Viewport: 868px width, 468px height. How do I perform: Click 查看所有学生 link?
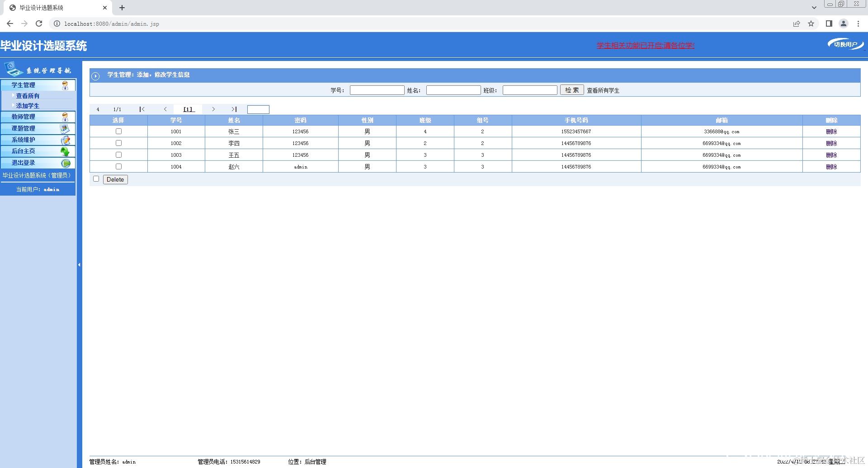[603, 90]
